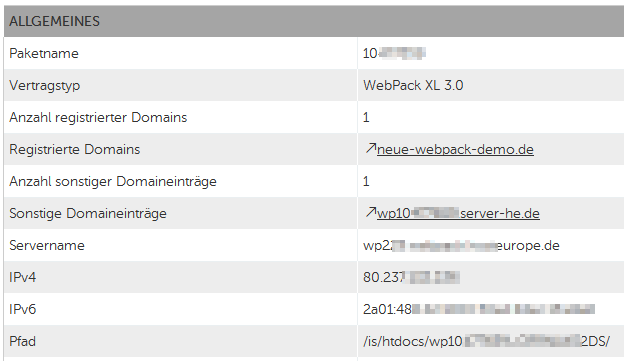Screen dimensions: 624x361
Task: Click the IPv6 address value starting 2a01:48
Action: (479, 309)
